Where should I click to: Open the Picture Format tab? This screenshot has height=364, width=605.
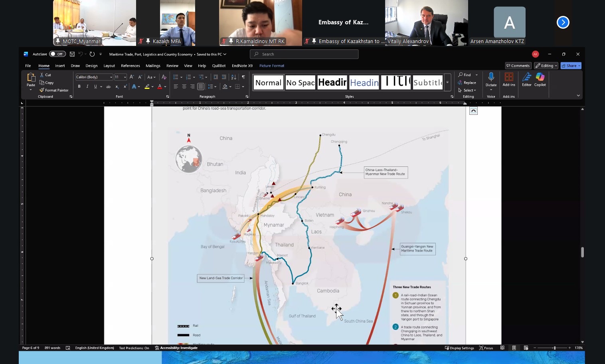[x=272, y=66]
